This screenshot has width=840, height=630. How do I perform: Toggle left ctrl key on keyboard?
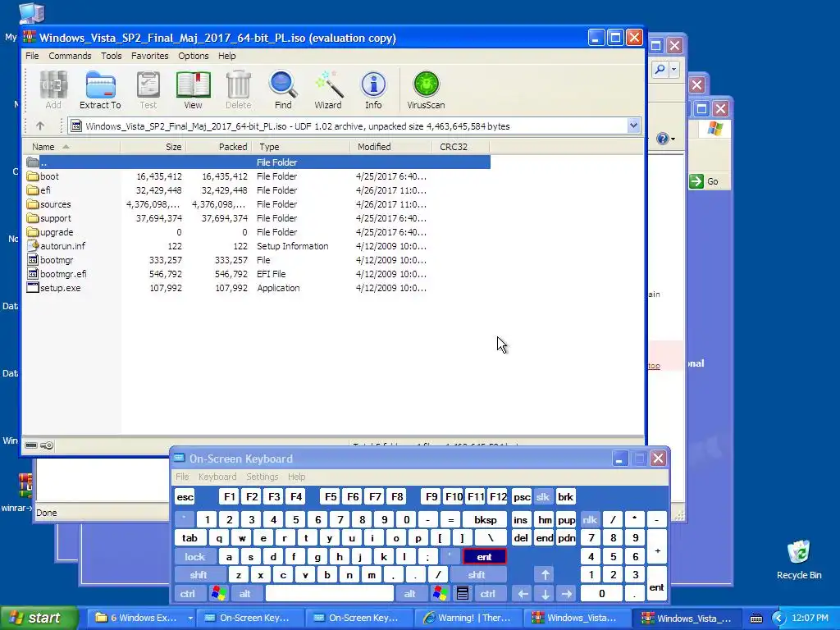[x=188, y=594]
